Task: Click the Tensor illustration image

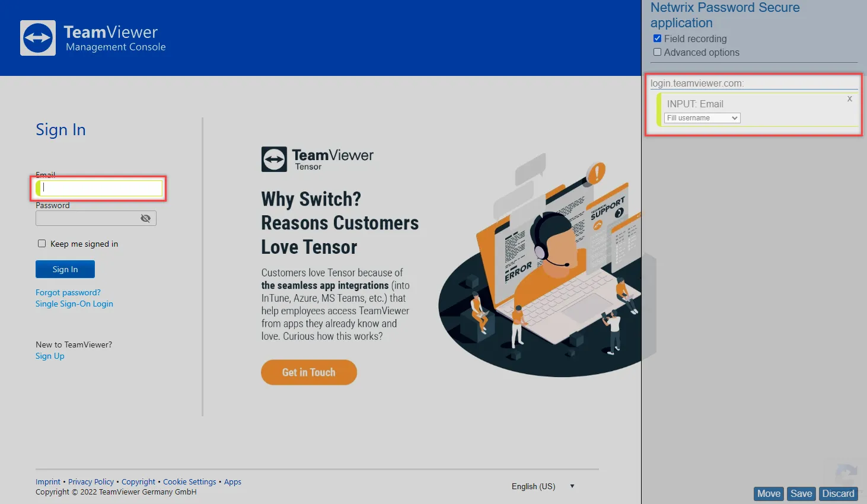Action: 546,264
